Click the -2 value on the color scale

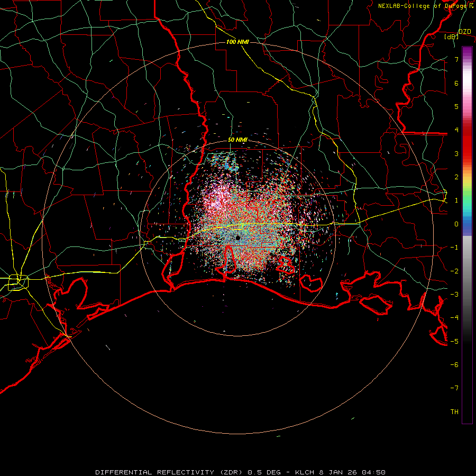454,271
